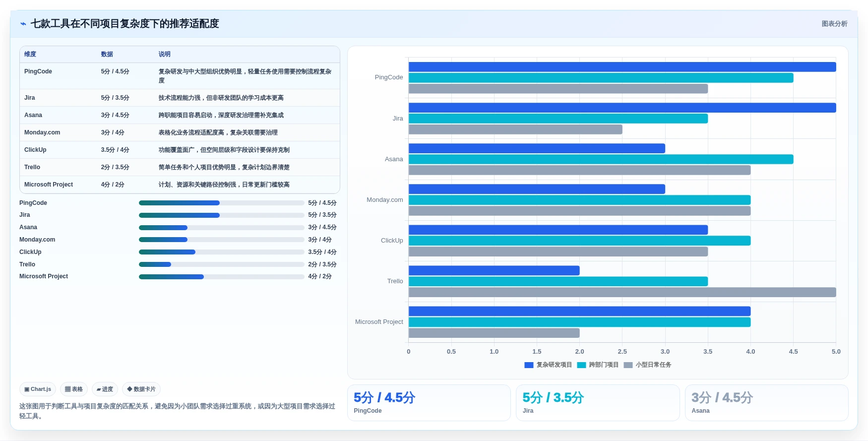This screenshot has height=441, width=868.
Task: Click Jira's cyan 跨部门项目 chart bar
Action: tap(558, 119)
